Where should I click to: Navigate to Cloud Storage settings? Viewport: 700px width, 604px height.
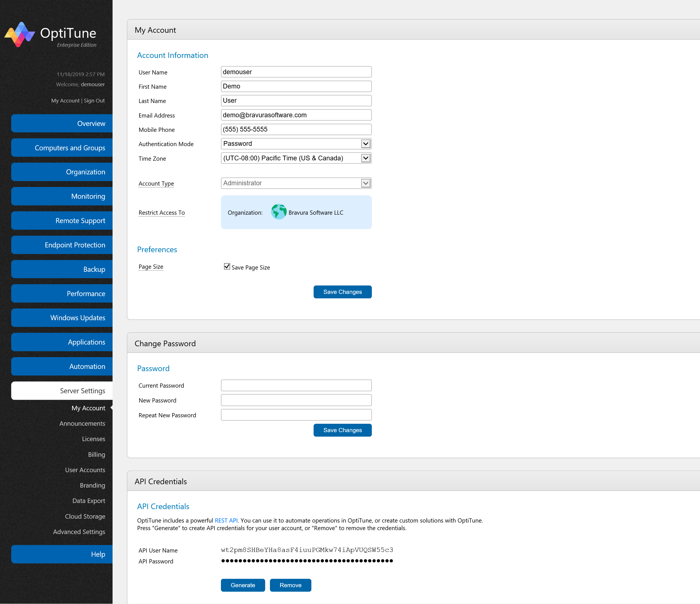85,516
